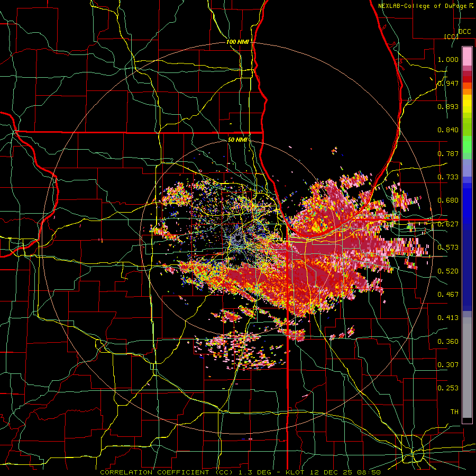Click the 0.893 scale value
Screen dimensions: 476x476
point(448,106)
